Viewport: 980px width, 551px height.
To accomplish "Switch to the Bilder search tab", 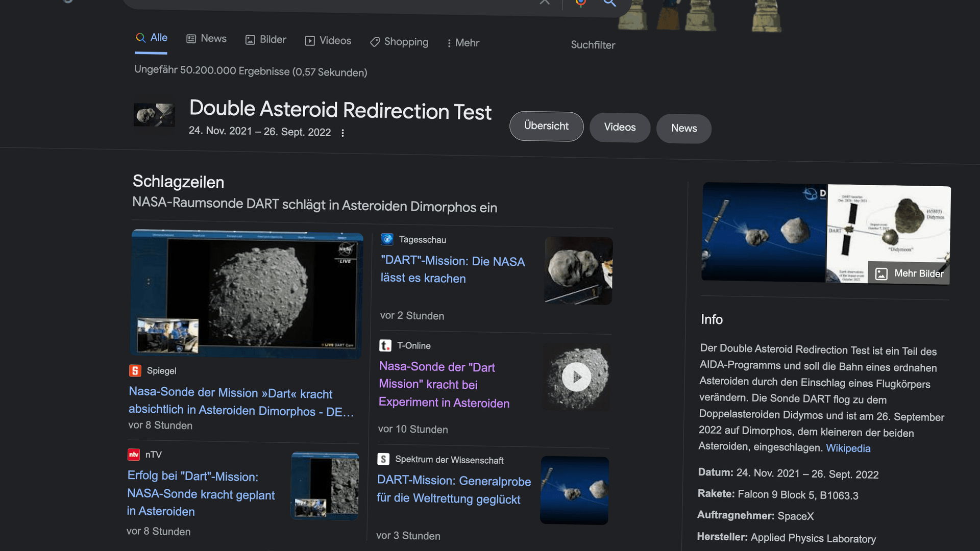I will click(x=265, y=40).
